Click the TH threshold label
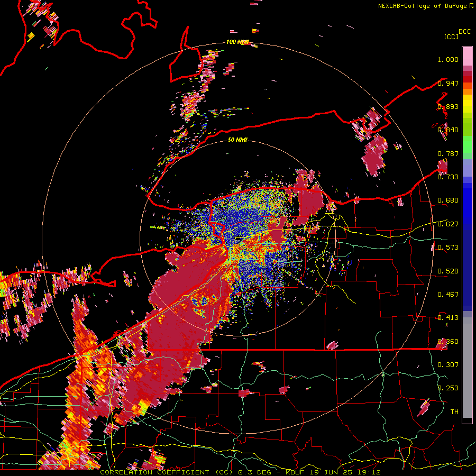Image resolution: width=476 pixels, height=476 pixels. coord(454,412)
